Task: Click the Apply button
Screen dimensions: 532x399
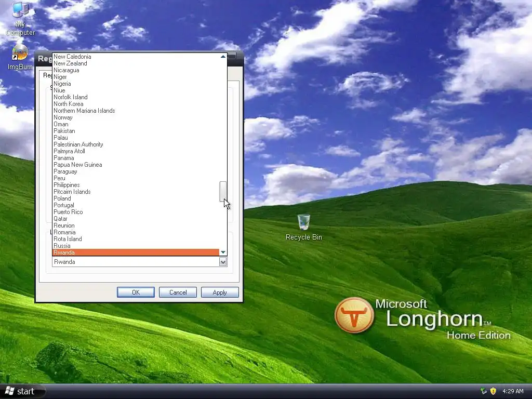Action: 220,292
